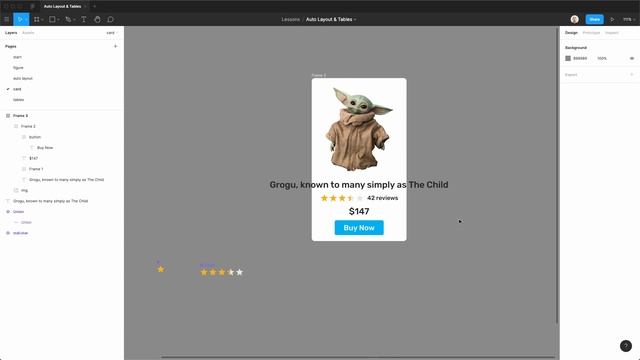Click the frame icon of Frame 3 layer
The image size is (640, 360).
click(8, 116)
